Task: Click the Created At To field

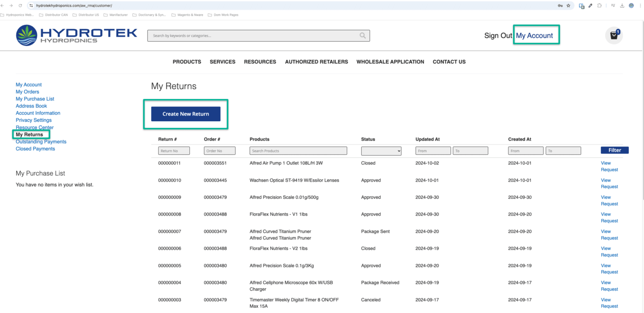Action: tap(563, 151)
